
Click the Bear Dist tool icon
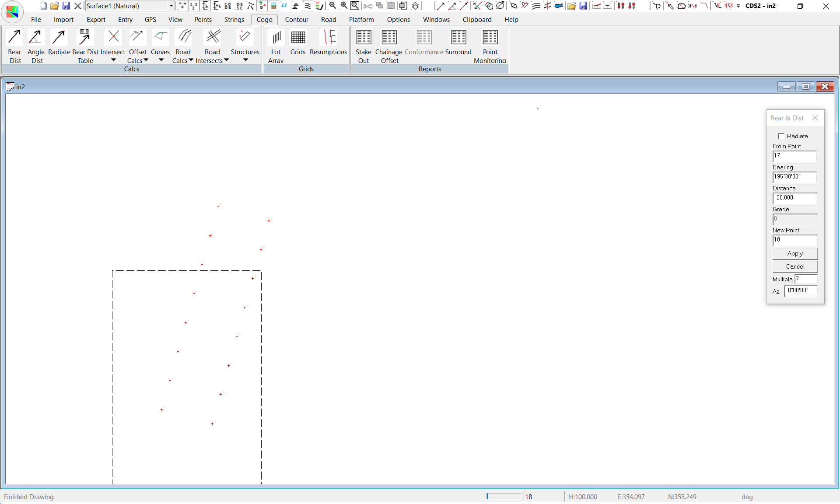[14, 38]
